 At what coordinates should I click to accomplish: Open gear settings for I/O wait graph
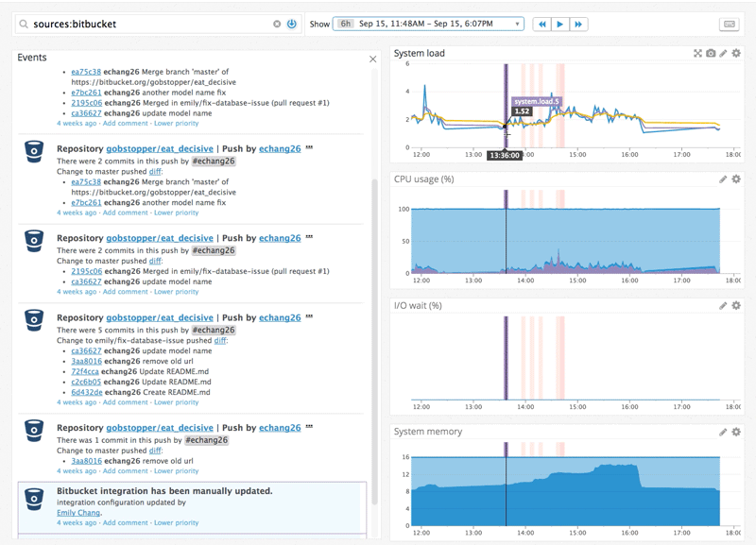(x=737, y=305)
